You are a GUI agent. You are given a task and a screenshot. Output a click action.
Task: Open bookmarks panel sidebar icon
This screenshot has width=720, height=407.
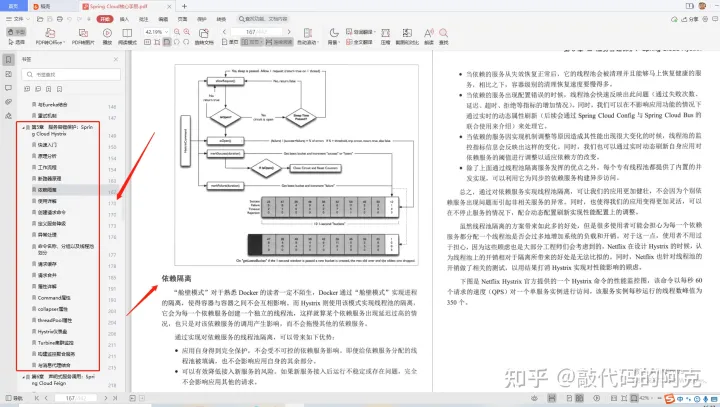[8, 60]
